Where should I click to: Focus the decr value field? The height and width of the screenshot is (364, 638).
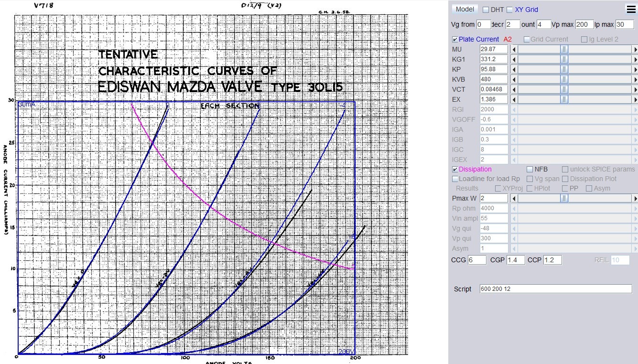[513, 24]
